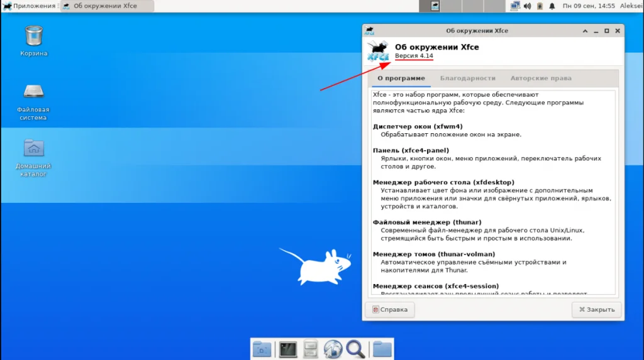Launch the file manager cabinet icon in dock

pyautogui.click(x=311, y=349)
